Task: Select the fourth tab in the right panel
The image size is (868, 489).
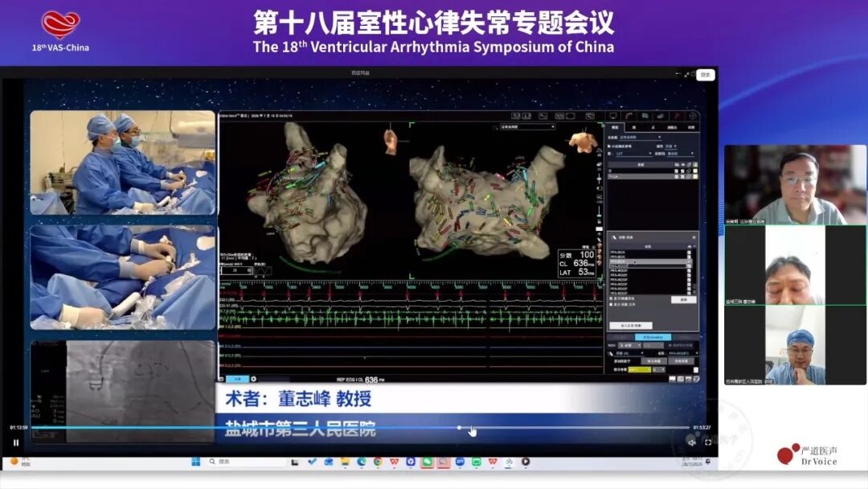Action: pos(672,127)
